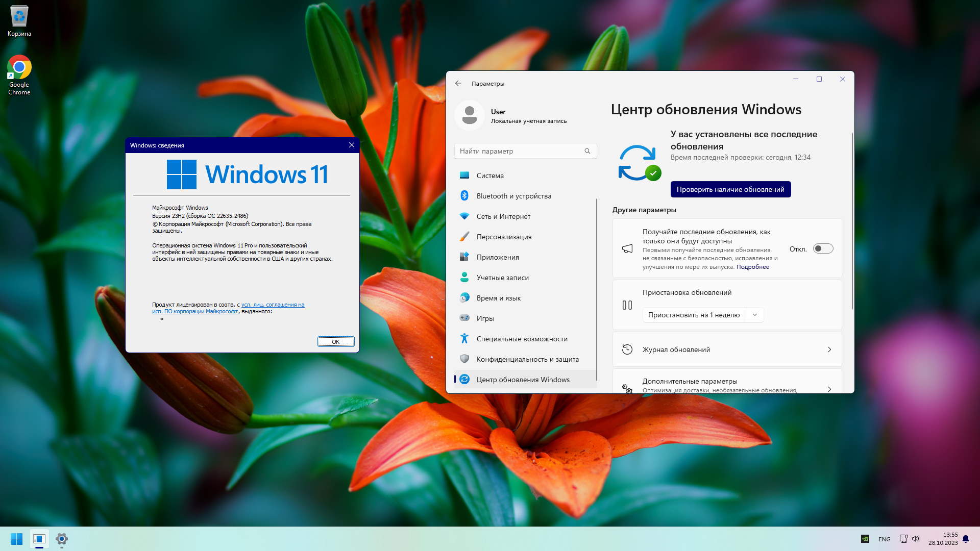Open the Personalization settings section
Image resolution: width=980 pixels, height=551 pixels.
click(x=504, y=237)
